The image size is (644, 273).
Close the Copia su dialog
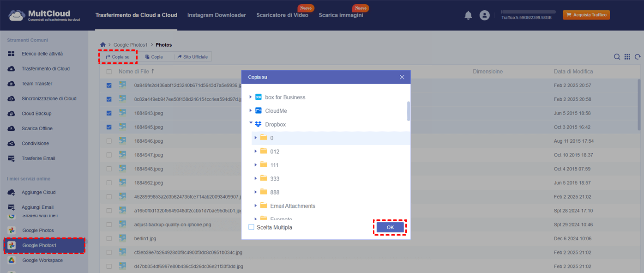coord(402,77)
